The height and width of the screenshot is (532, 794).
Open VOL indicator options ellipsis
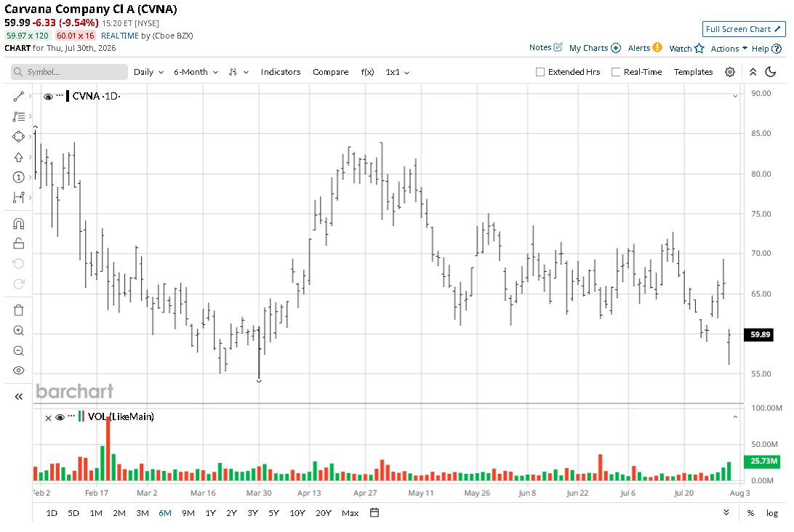(x=71, y=416)
